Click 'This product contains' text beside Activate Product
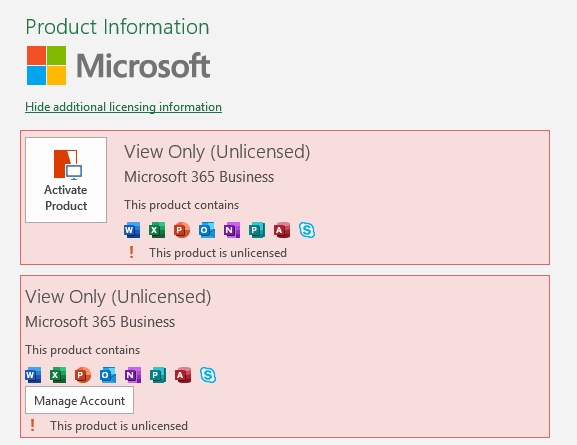577x445 pixels. 181,205
